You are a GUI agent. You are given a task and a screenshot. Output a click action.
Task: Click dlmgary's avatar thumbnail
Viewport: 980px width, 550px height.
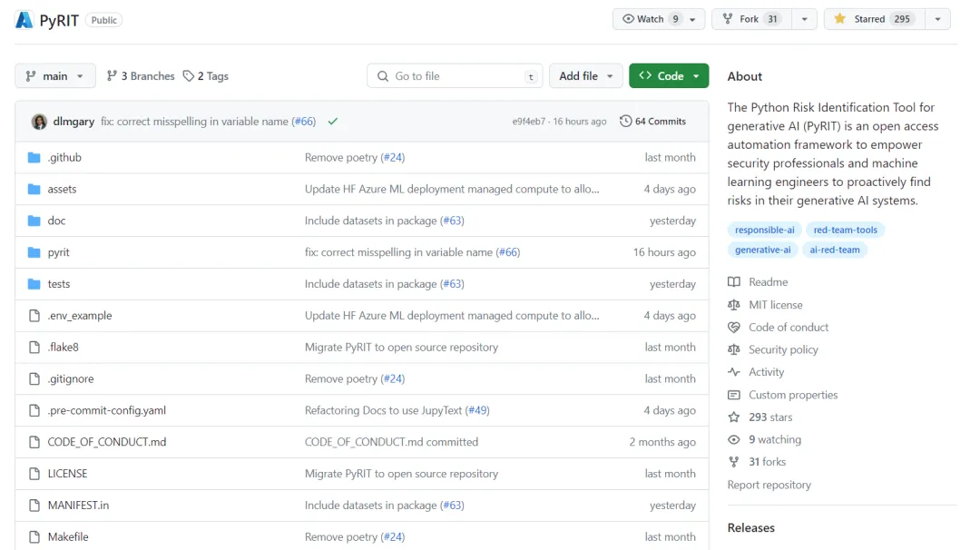pos(39,122)
